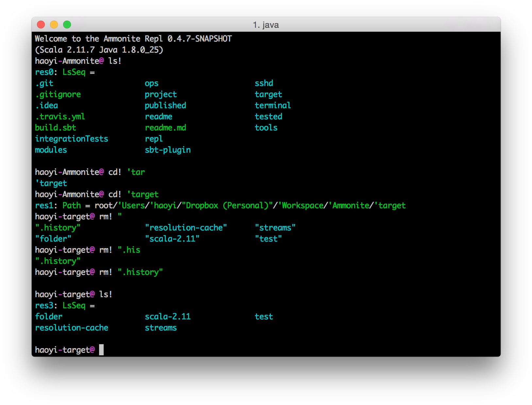Select the .travis.yml listing entry
Screen dimensions: 532x405
60,116
